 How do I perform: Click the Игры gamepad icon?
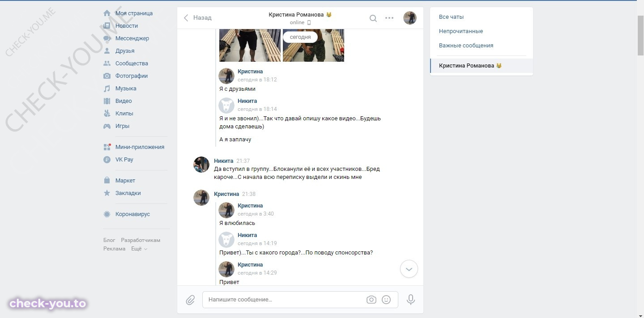[107, 126]
